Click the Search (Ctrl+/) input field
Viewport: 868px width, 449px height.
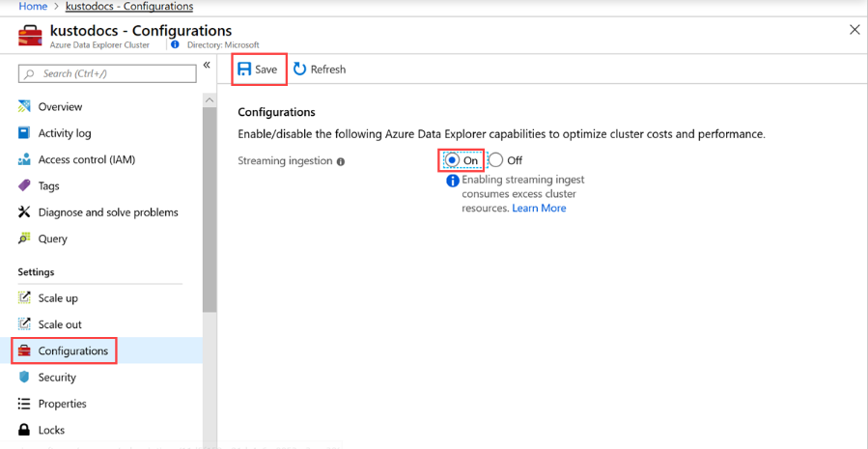coord(107,73)
